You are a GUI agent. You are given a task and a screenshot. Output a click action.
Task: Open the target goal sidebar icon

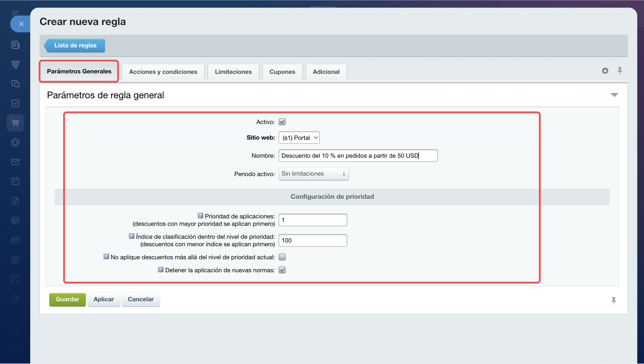(15, 259)
